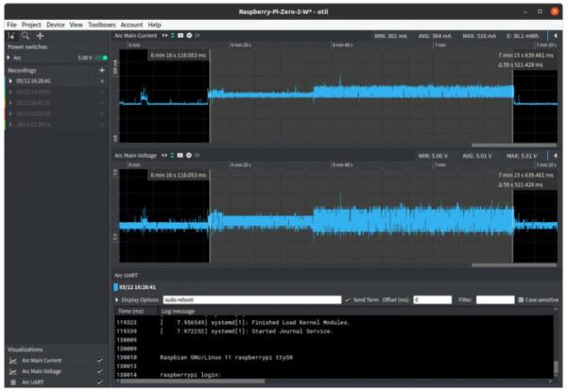The width and height of the screenshot is (567, 392).
Task: Enable the Case sensitive checkbox
Action: click(x=520, y=299)
